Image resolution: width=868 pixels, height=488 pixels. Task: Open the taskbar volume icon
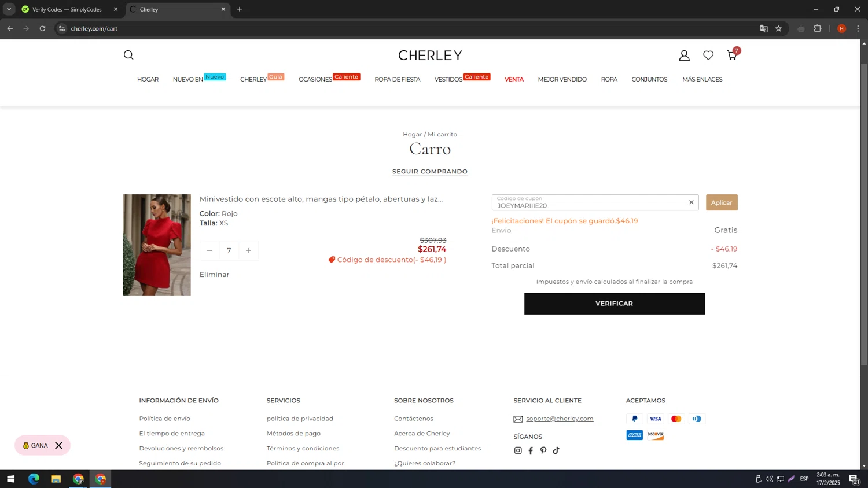point(769,479)
